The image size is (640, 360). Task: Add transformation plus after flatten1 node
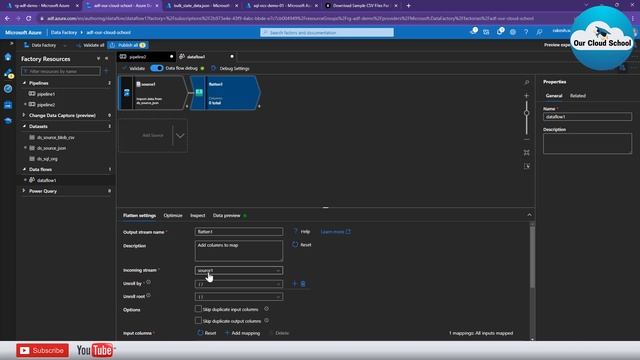click(x=259, y=107)
